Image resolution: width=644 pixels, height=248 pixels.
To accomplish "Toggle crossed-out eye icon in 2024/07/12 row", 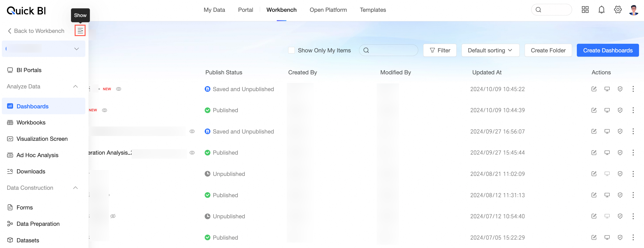I will 113,216.
